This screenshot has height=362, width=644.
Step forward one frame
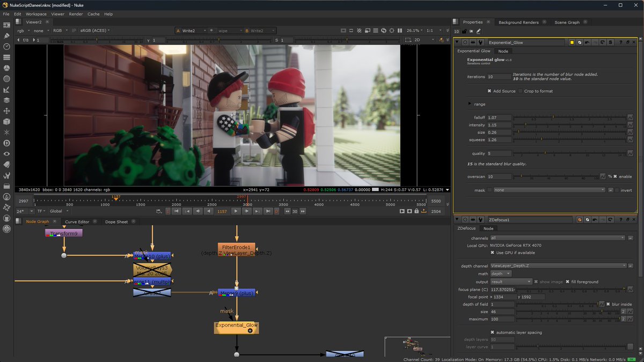pos(246,211)
